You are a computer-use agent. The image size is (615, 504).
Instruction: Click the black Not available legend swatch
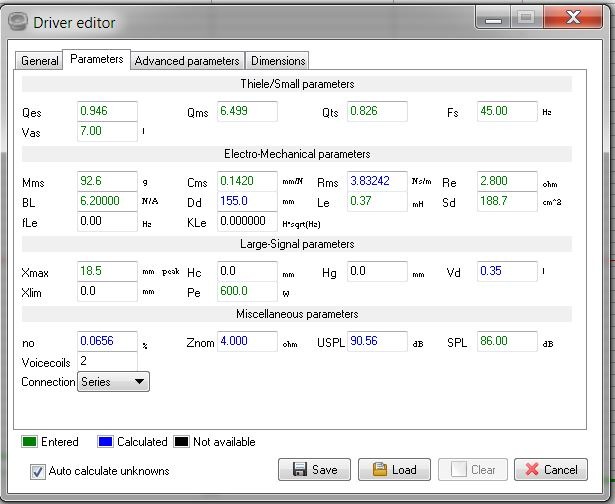click(x=181, y=442)
